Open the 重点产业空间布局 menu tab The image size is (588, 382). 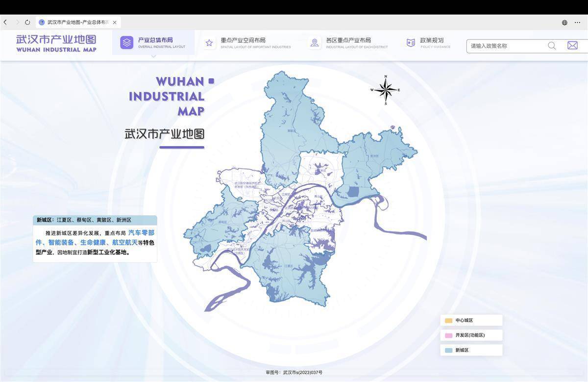click(243, 41)
